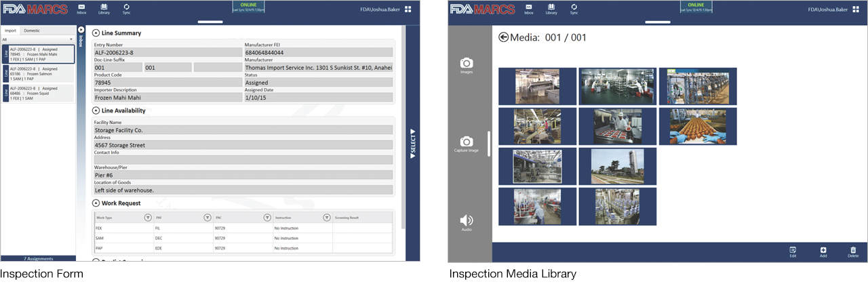The width and height of the screenshot is (868, 284).
Task: Click the empty Contact Info field
Action: 243,160
